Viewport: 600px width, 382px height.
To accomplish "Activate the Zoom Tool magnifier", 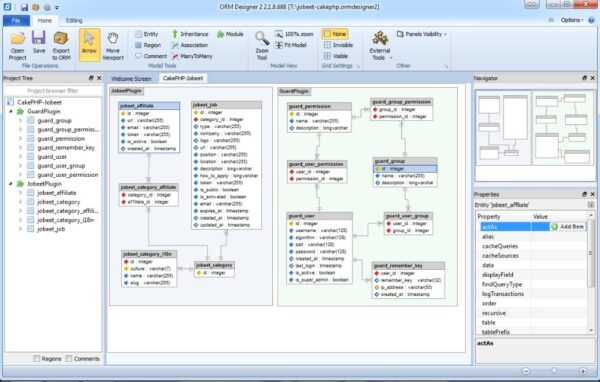I will coord(262,38).
